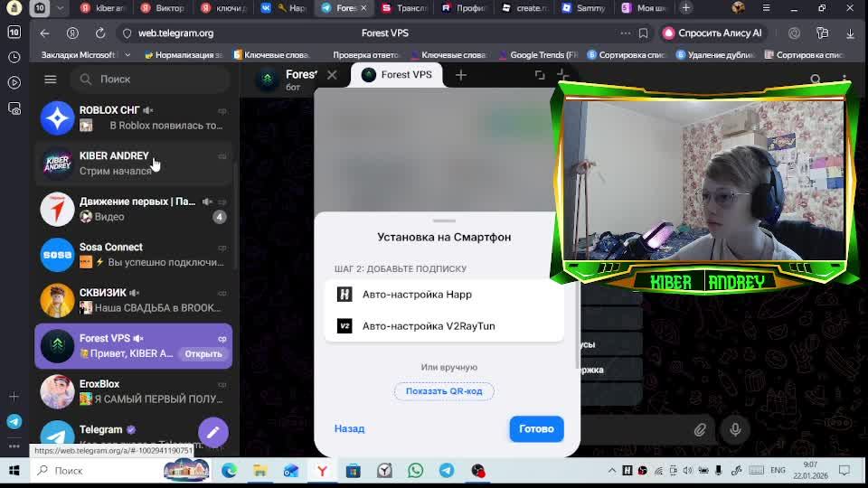
Task: Click the Telegram search field
Action: 150,80
